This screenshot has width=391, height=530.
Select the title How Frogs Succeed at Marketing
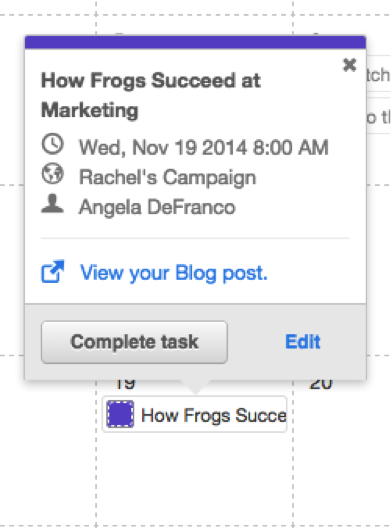pos(151,95)
